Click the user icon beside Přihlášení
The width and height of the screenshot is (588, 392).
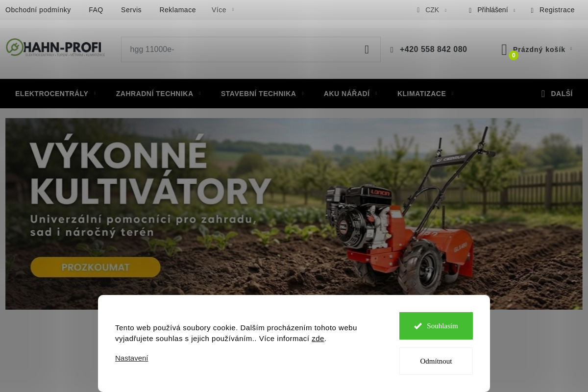coord(470,10)
